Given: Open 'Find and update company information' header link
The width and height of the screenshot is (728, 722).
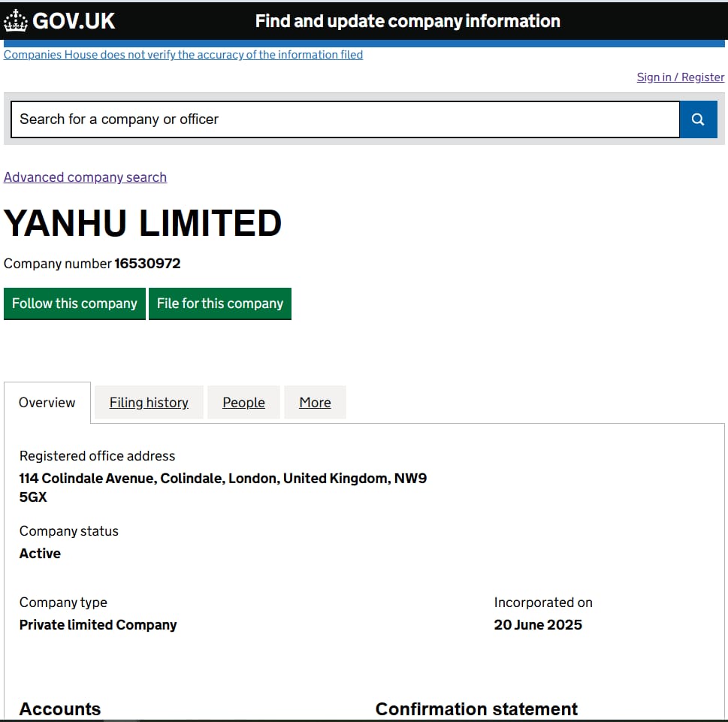Looking at the screenshot, I should point(407,21).
